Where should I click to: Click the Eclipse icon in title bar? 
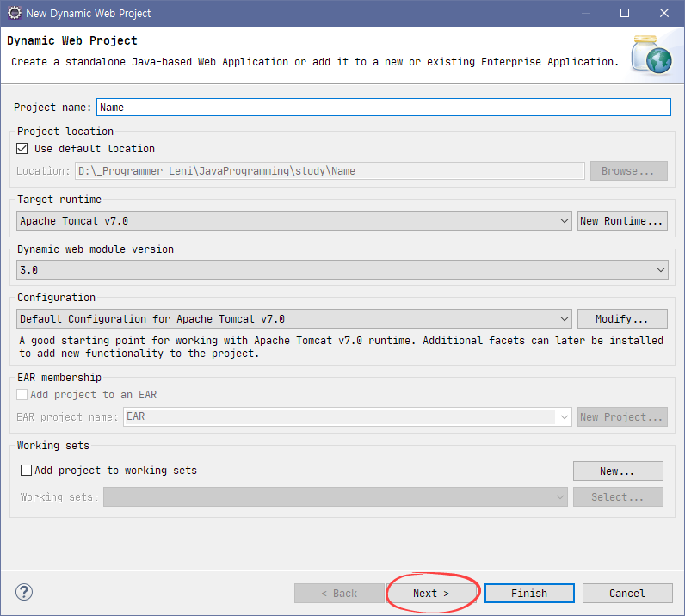[x=14, y=13]
